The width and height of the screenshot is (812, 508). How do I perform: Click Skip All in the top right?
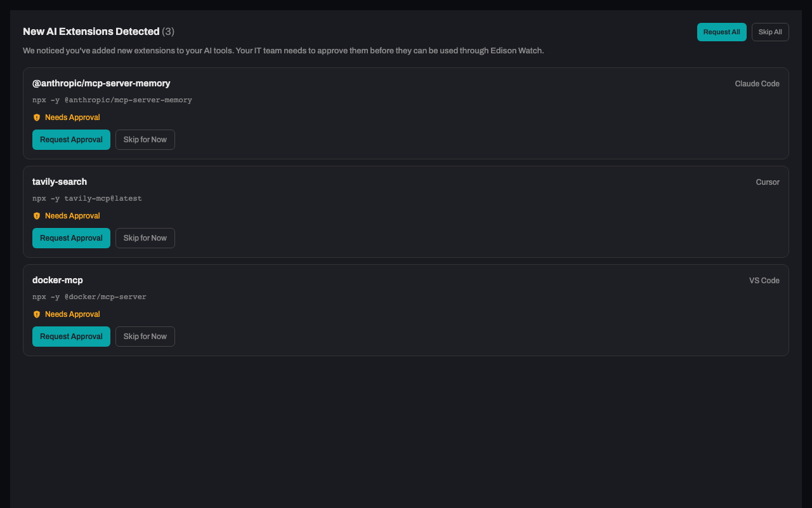point(769,32)
